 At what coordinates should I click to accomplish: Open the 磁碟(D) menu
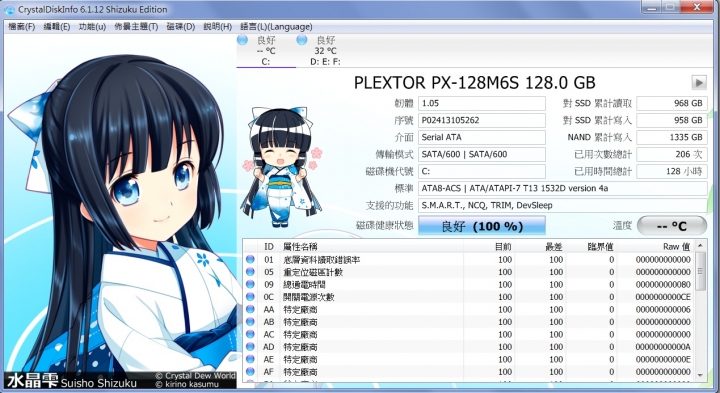click(180, 27)
